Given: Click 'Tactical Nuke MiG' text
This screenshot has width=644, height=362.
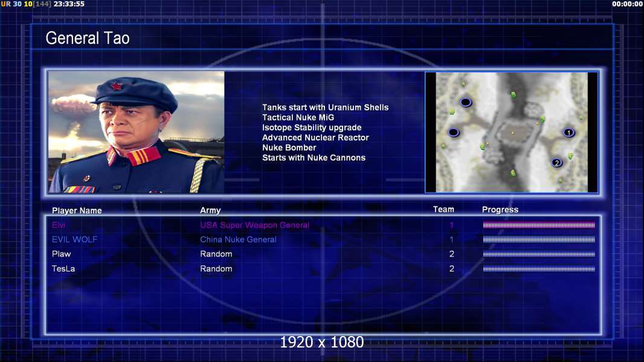Looking at the screenshot, I should click(298, 117).
